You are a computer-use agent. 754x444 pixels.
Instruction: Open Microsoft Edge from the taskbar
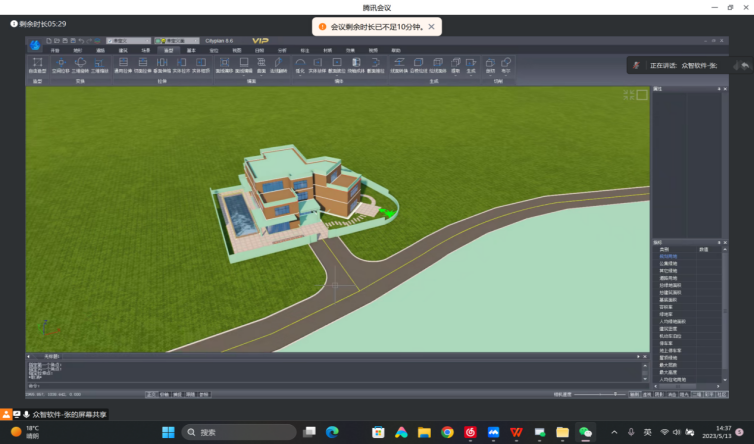(333, 432)
